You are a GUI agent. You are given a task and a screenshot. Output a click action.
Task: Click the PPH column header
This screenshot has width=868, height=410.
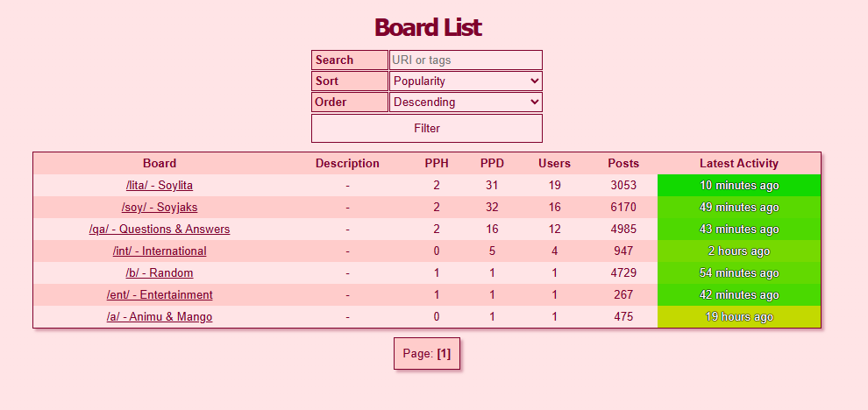(437, 164)
